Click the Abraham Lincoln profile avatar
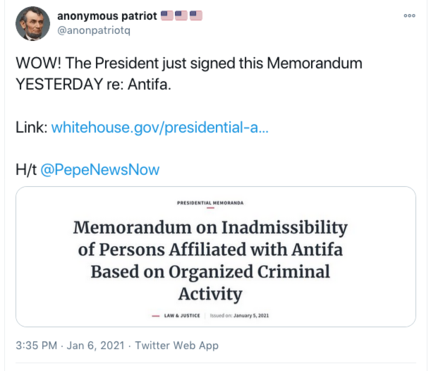Viewport: 431px width, 371px height. point(33,24)
